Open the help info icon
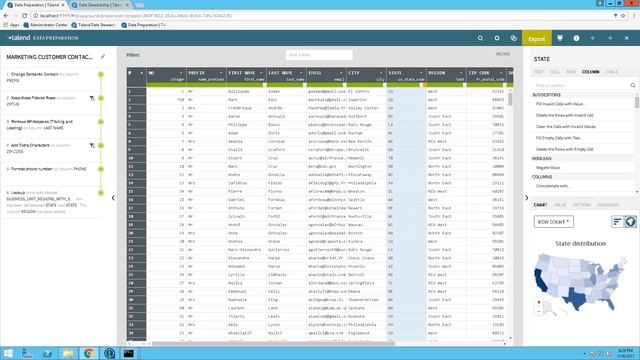The image size is (640, 360). [576, 38]
